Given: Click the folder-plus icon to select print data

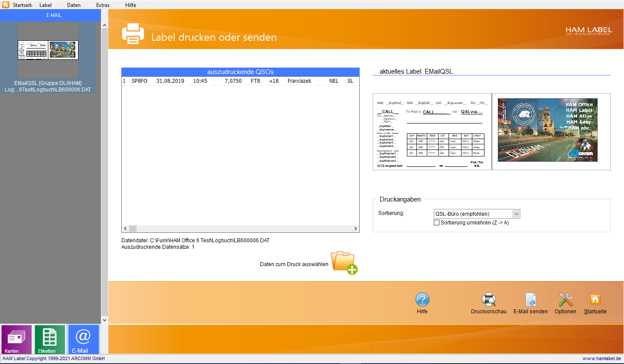Looking at the screenshot, I should point(344,262).
